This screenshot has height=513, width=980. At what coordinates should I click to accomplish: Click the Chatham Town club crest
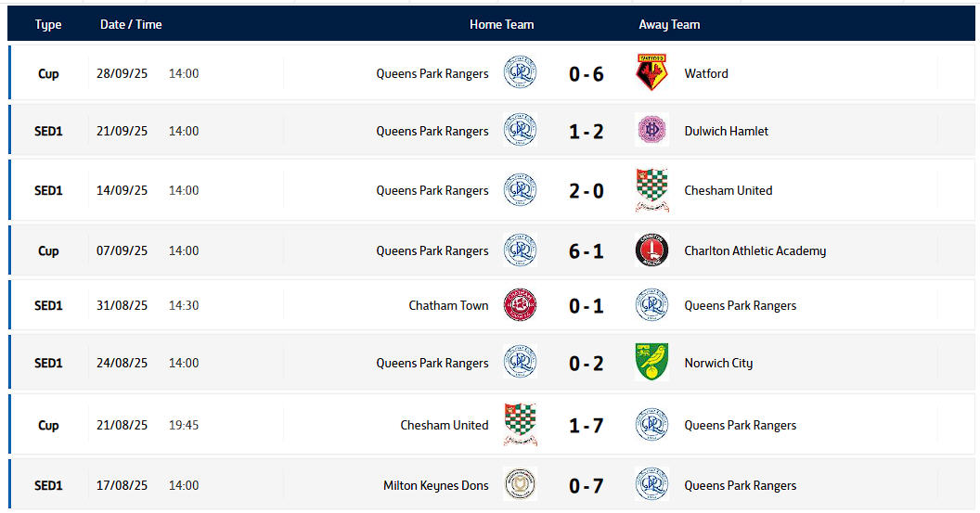520,305
